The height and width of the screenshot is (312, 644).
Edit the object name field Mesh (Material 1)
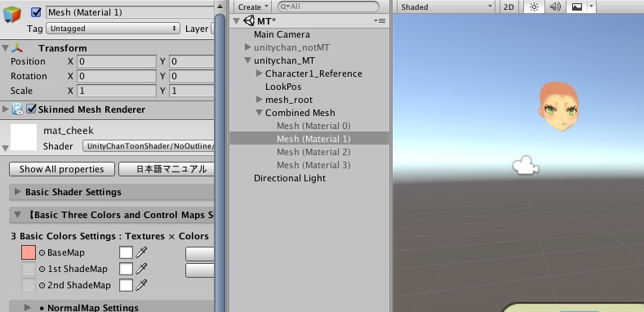(x=130, y=12)
